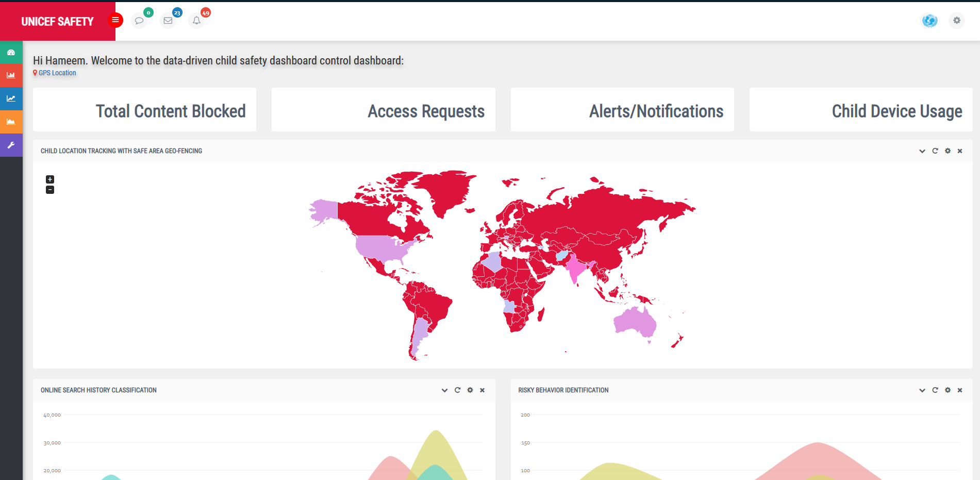Collapse the Child Location Tracking panel
Viewport: 980px width, 480px height.
922,151
